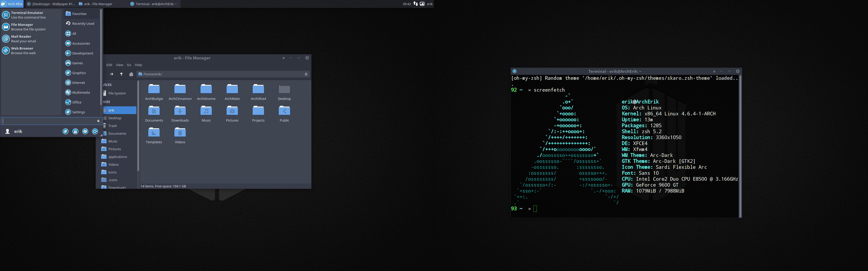Open the Go menu in File Manager

coord(129,65)
